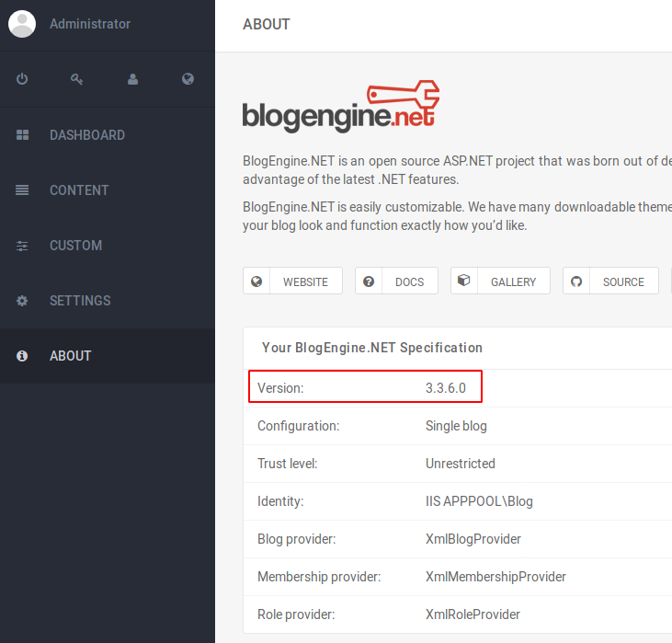This screenshot has width=672, height=643.
Task: Click the Administrator username text
Action: [x=90, y=24]
